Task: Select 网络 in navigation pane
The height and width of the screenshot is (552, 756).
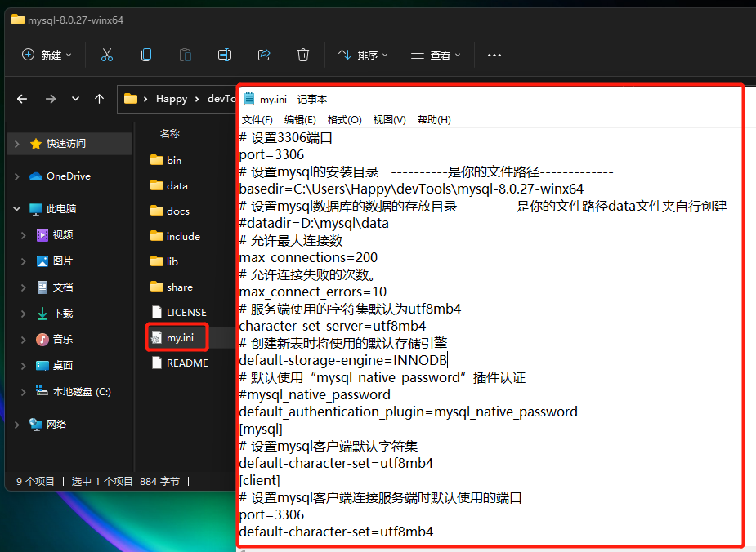Action: 47,425
